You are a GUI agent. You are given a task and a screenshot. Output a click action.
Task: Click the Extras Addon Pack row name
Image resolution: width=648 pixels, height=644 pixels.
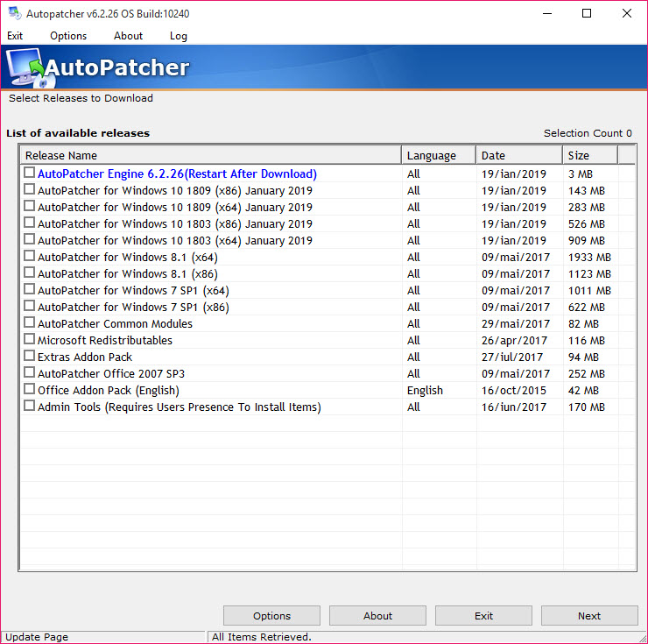(85, 357)
